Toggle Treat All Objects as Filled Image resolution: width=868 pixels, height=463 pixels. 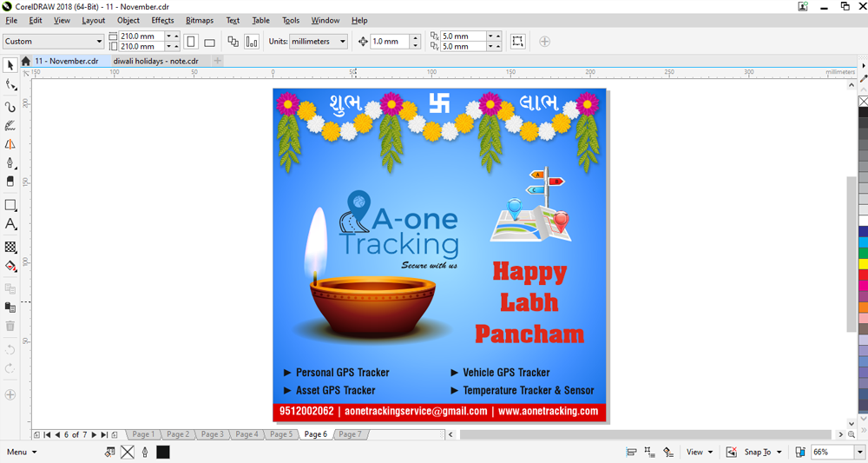click(x=517, y=42)
